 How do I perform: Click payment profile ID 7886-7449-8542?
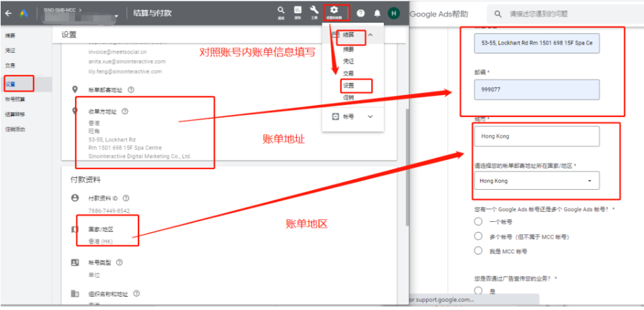point(109,210)
